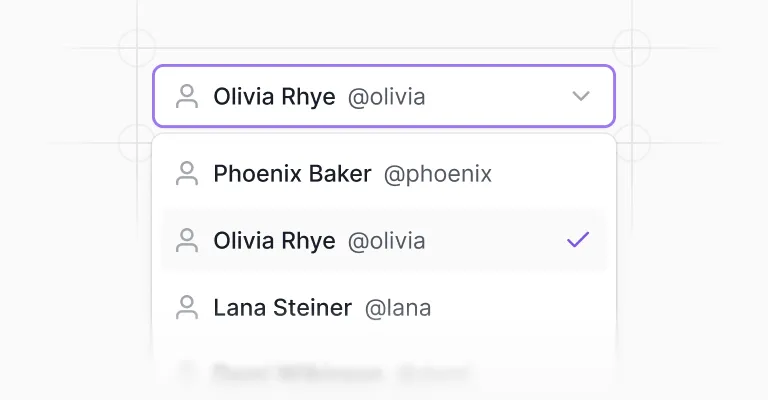Click the Olivia Rhye name in select field

[x=274, y=96]
